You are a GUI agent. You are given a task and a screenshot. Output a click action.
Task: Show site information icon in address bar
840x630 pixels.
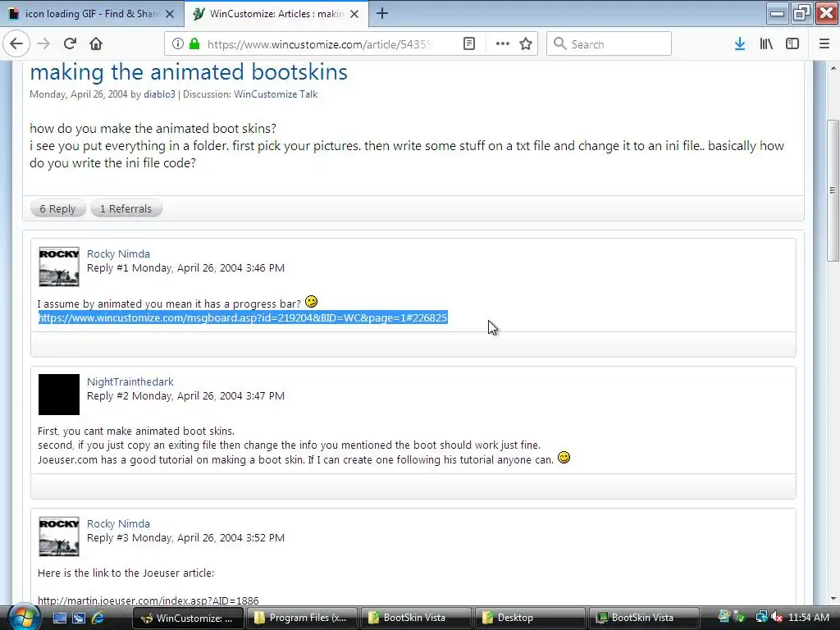click(x=178, y=44)
